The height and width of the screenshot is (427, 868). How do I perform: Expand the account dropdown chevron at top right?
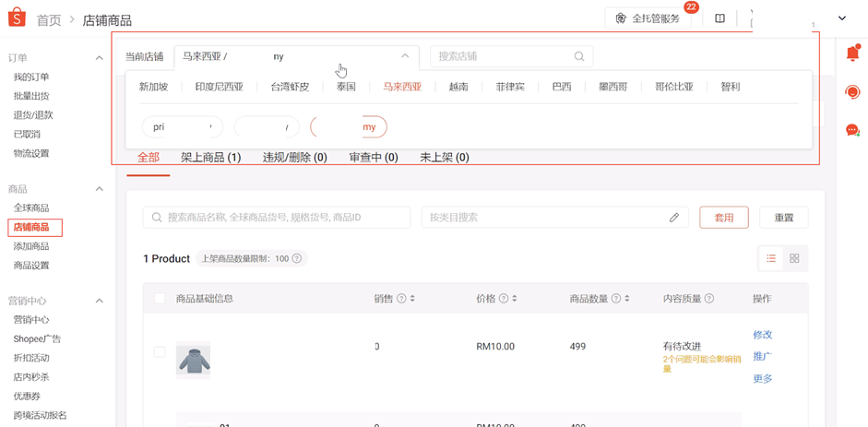coord(842,18)
